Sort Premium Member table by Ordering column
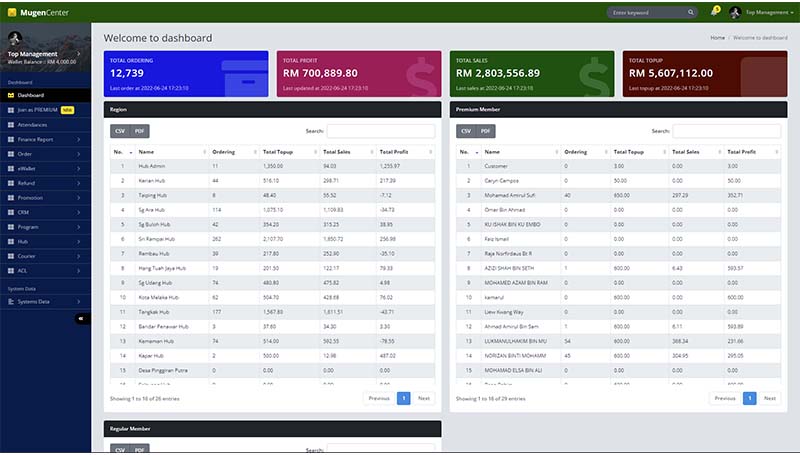The height and width of the screenshot is (455, 800). pyautogui.click(x=580, y=151)
